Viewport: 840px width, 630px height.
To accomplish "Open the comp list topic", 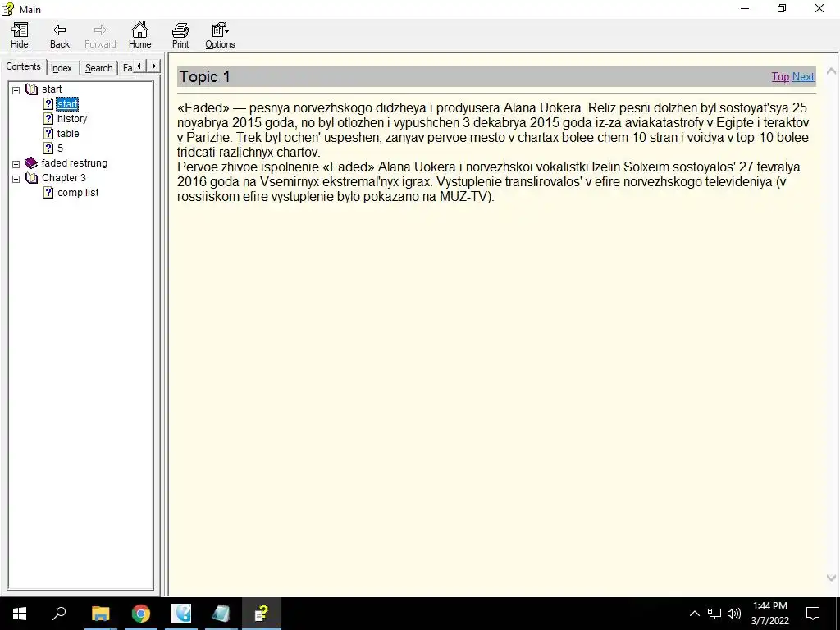I will 78,193.
